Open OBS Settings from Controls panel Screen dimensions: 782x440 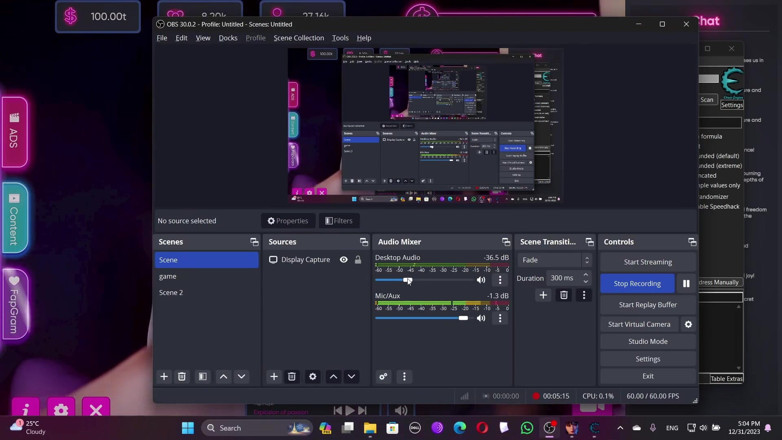point(648,359)
